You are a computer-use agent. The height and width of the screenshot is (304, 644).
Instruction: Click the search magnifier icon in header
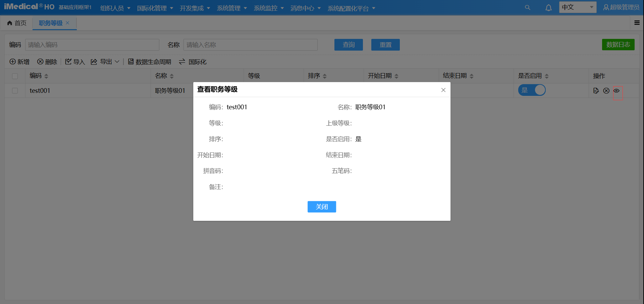(528, 7)
